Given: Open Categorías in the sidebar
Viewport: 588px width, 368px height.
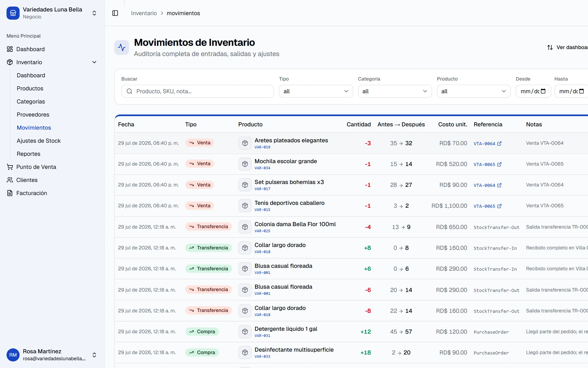Looking at the screenshot, I should [x=31, y=101].
